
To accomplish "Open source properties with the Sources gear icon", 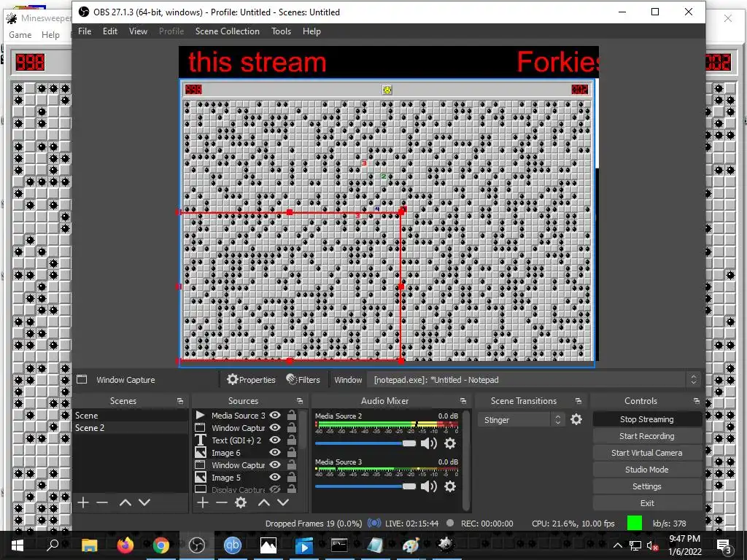I will click(241, 502).
